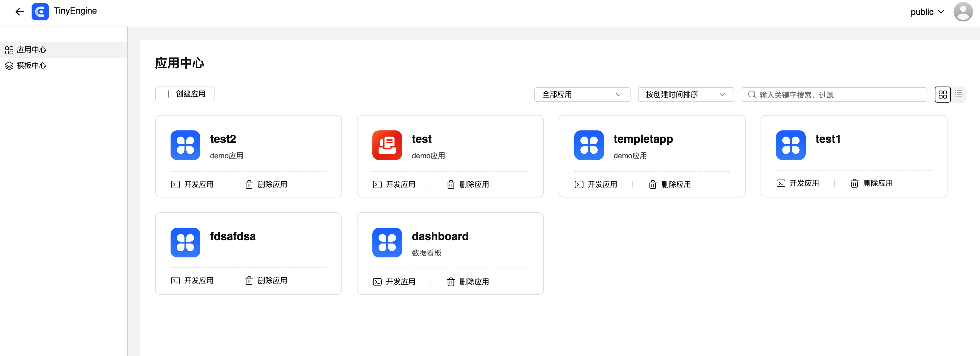Click trash icon on fdsafdsa card

249,281
